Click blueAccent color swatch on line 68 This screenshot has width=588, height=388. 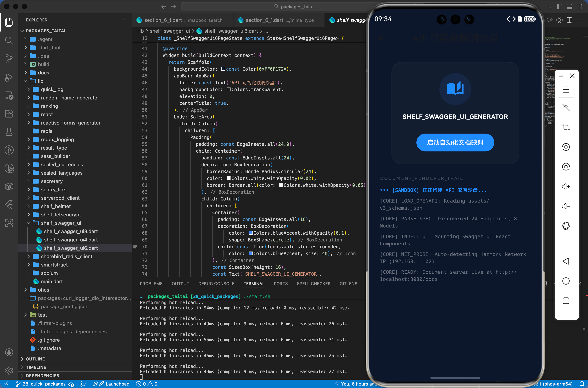tap(251, 233)
